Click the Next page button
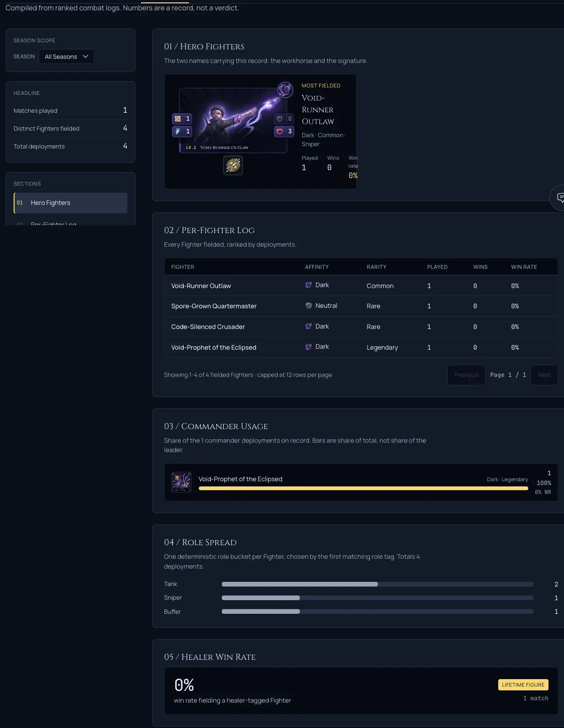Image resolution: width=564 pixels, height=728 pixels. [544, 375]
